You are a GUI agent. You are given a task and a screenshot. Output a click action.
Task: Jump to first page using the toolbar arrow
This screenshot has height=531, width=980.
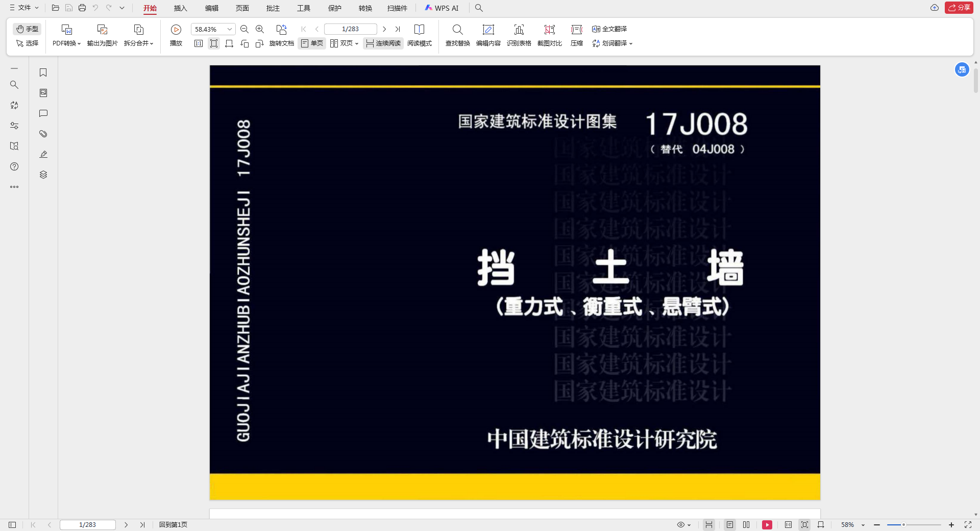tap(304, 29)
